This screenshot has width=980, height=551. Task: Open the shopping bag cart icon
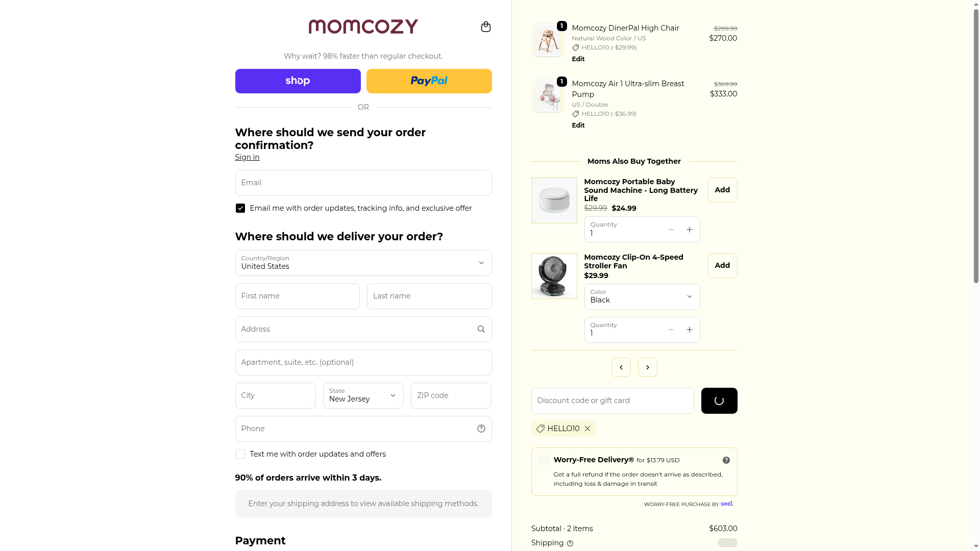pyautogui.click(x=485, y=27)
